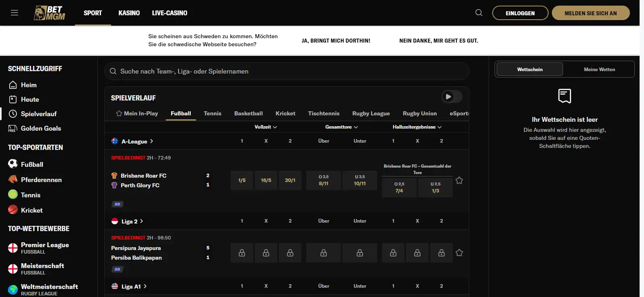This screenshot has width=644, height=297.
Task: Open the header search magnifier icon
Action: tap(479, 13)
